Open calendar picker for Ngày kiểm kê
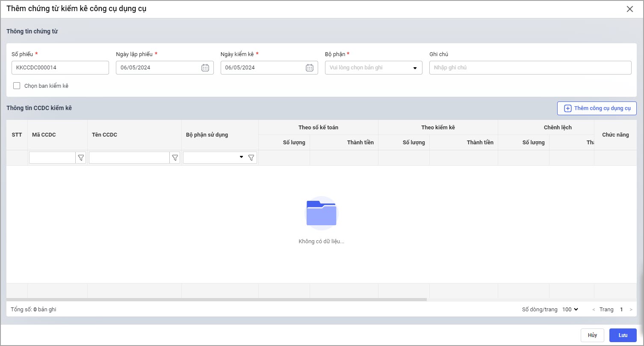The width and height of the screenshot is (644, 346). [x=310, y=68]
